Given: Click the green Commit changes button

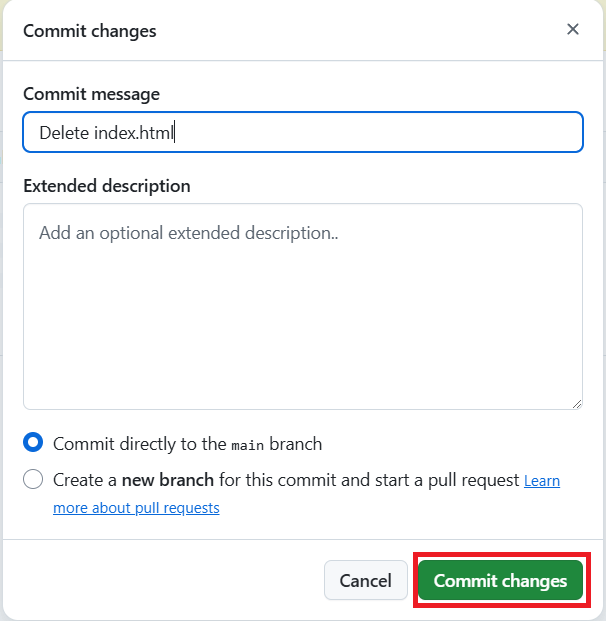Looking at the screenshot, I should click(x=500, y=581).
